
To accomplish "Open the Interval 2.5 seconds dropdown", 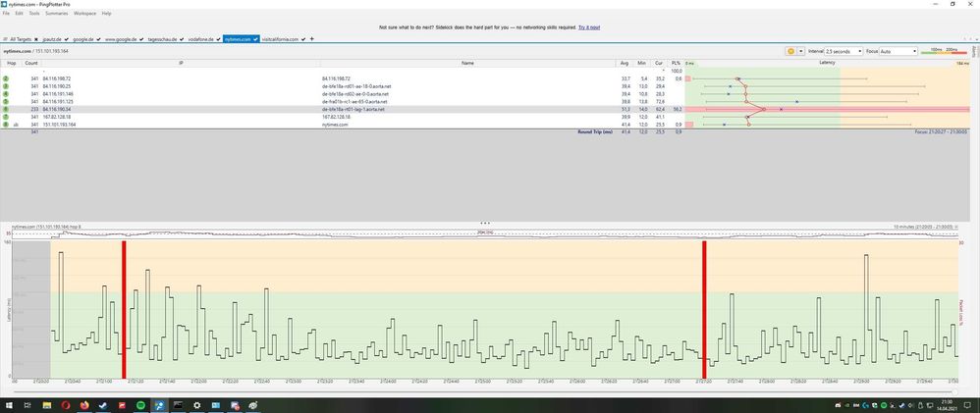I will pos(844,51).
